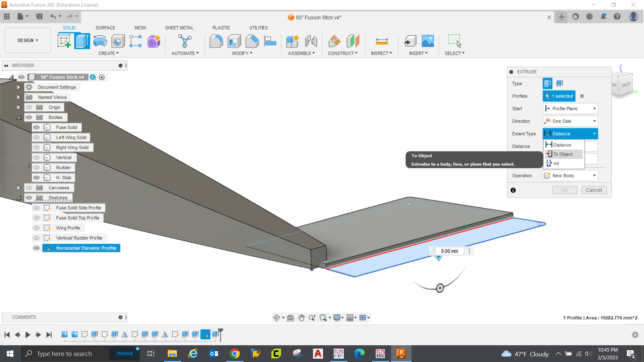Switch to the Surface tab
644x362 pixels.
105,28
